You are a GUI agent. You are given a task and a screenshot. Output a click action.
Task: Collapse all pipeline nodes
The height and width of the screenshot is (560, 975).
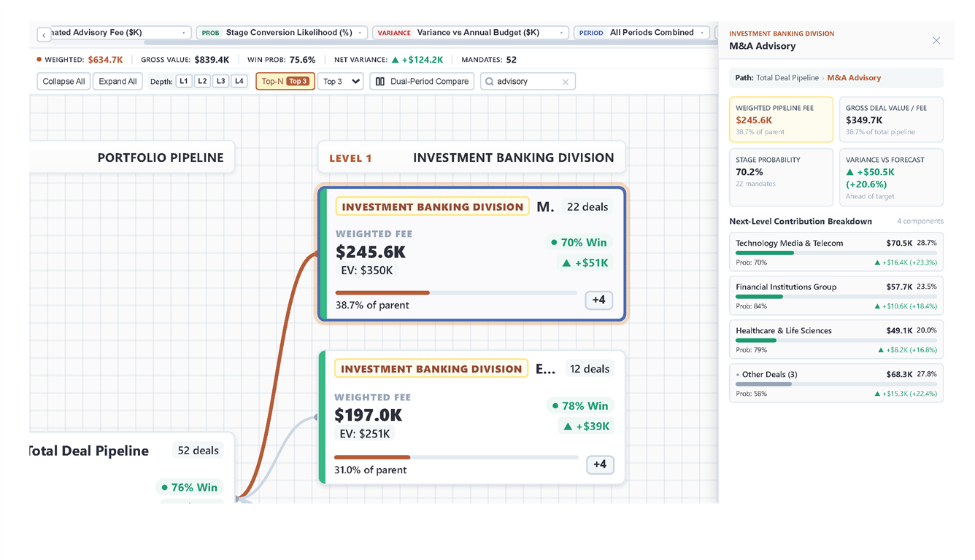tap(63, 82)
